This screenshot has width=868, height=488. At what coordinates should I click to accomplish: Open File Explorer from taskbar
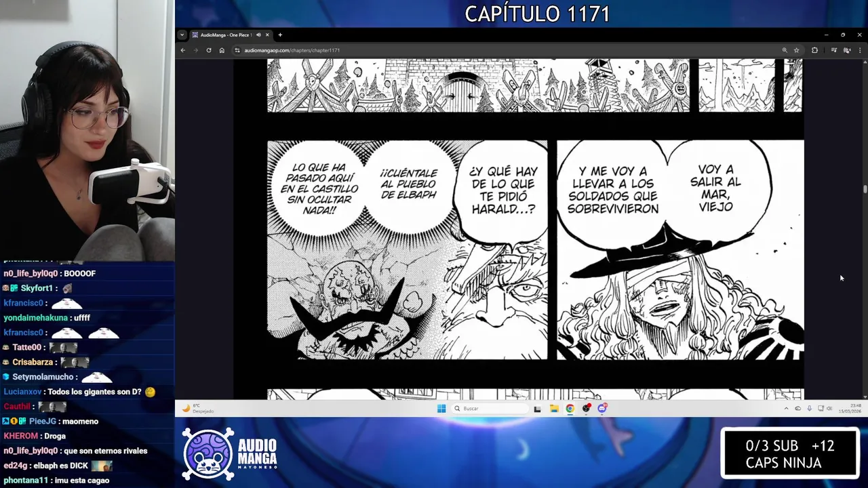[553, 408]
